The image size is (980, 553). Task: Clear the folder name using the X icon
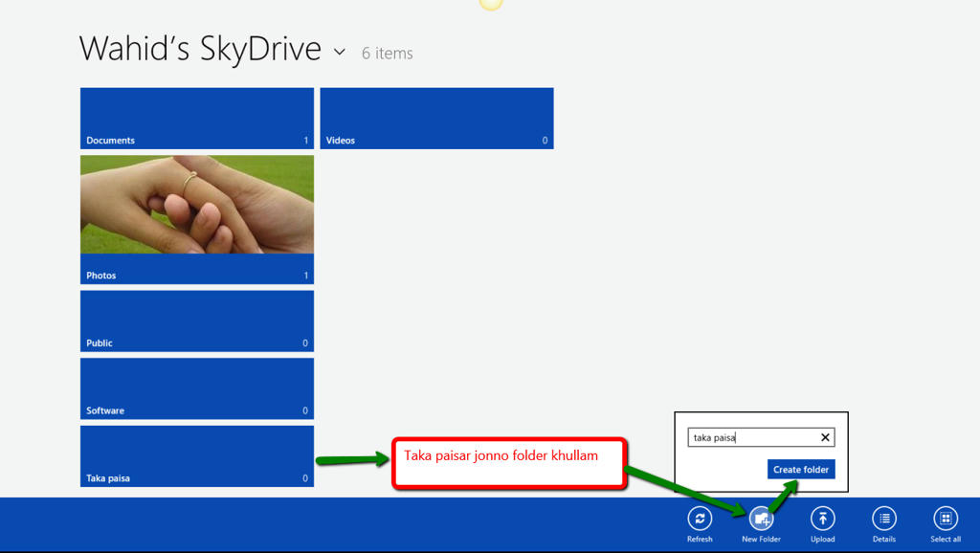[x=824, y=437]
